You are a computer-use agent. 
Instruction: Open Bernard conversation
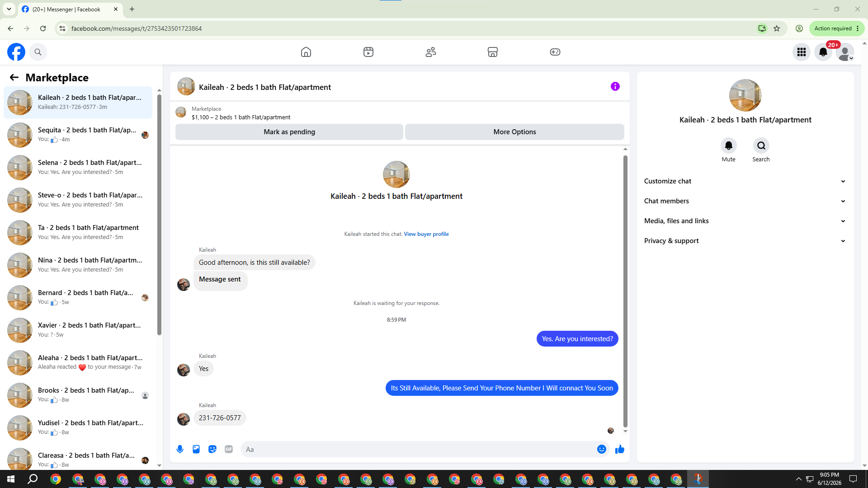point(78,298)
